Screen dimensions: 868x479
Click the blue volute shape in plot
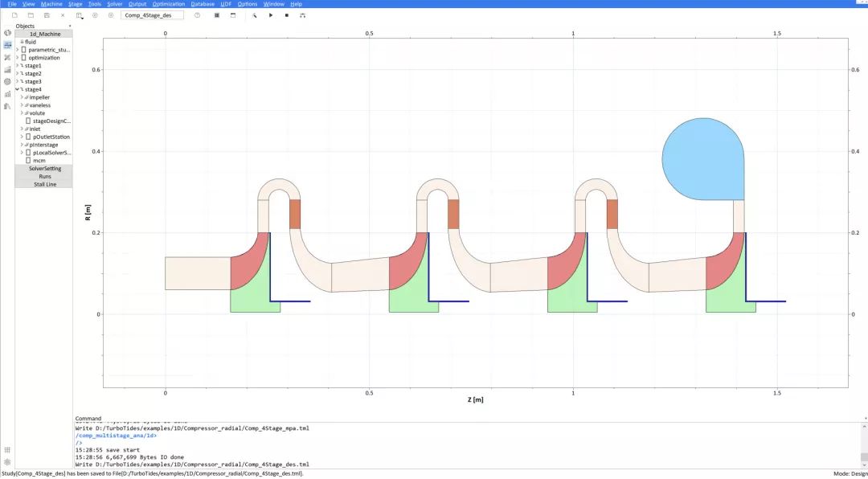(703, 159)
